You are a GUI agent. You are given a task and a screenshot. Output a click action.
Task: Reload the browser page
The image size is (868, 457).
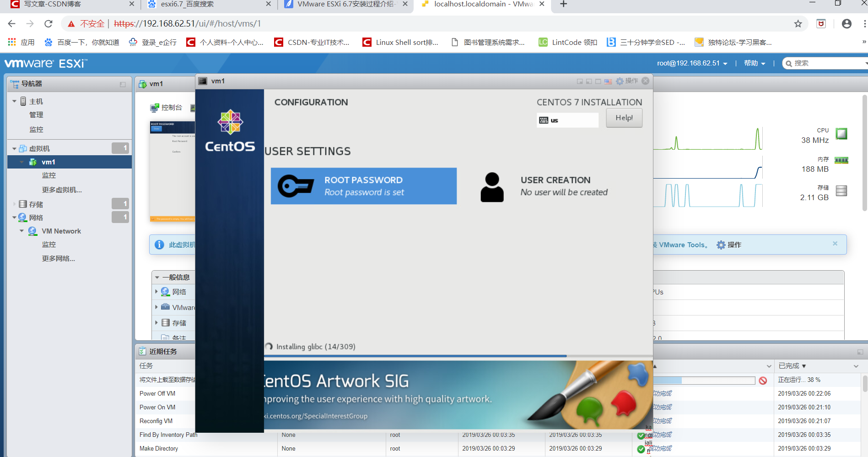click(49, 24)
